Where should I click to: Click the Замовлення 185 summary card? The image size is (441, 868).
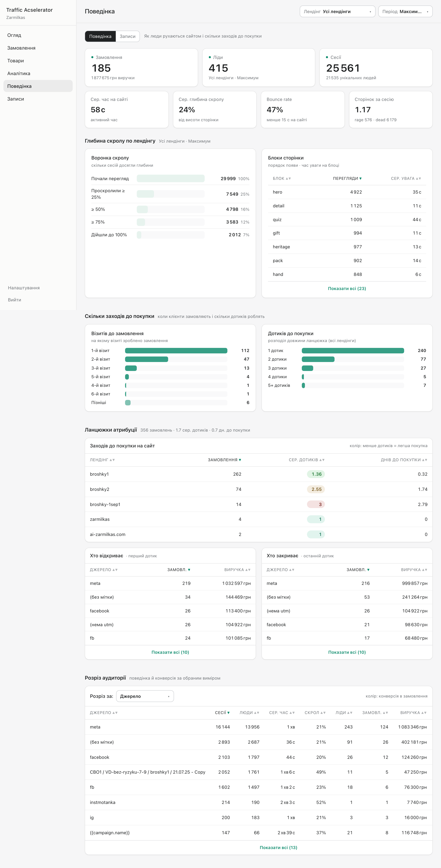click(141, 67)
